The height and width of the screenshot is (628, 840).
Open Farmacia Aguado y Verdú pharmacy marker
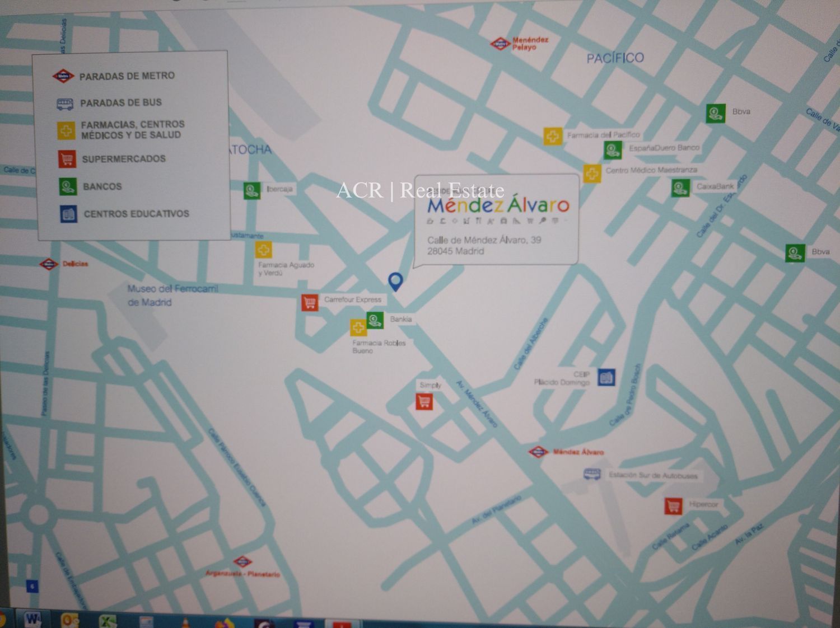point(264,250)
